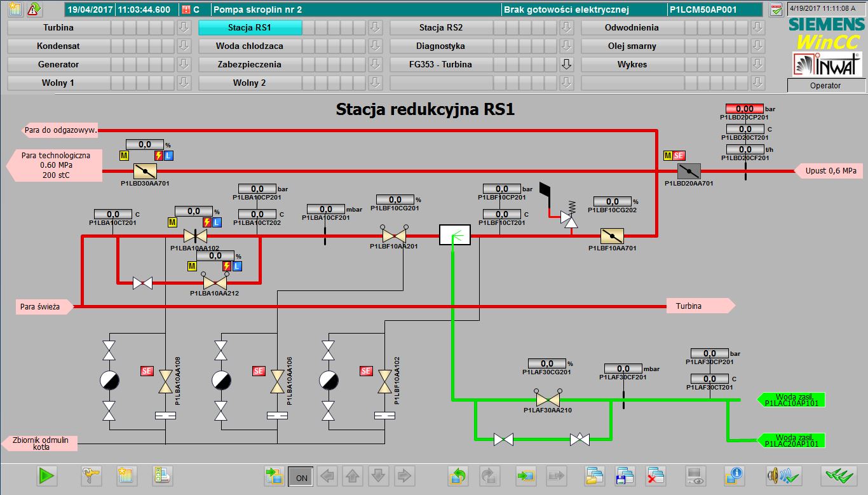Click the horn alarm acknowledge icon

782,475
